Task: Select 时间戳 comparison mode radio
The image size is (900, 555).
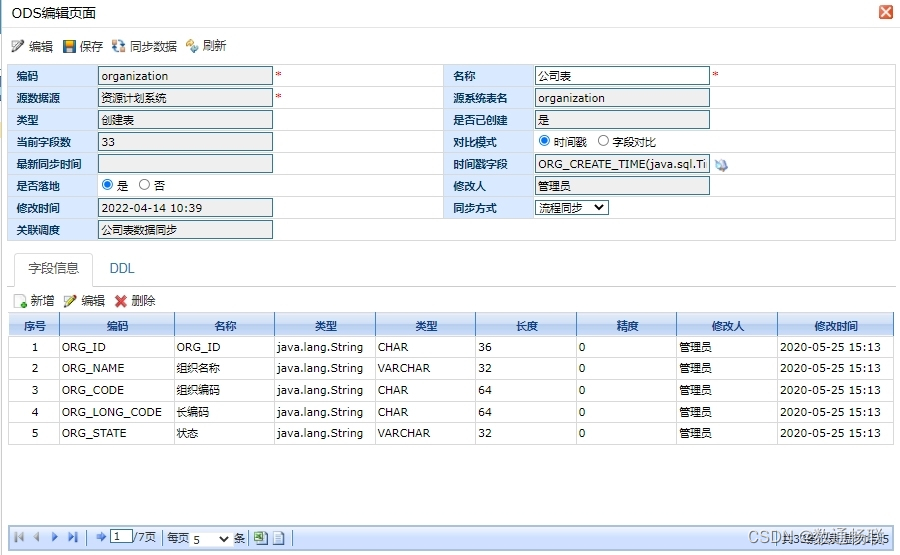Action: pyautogui.click(x=544, y=141)
